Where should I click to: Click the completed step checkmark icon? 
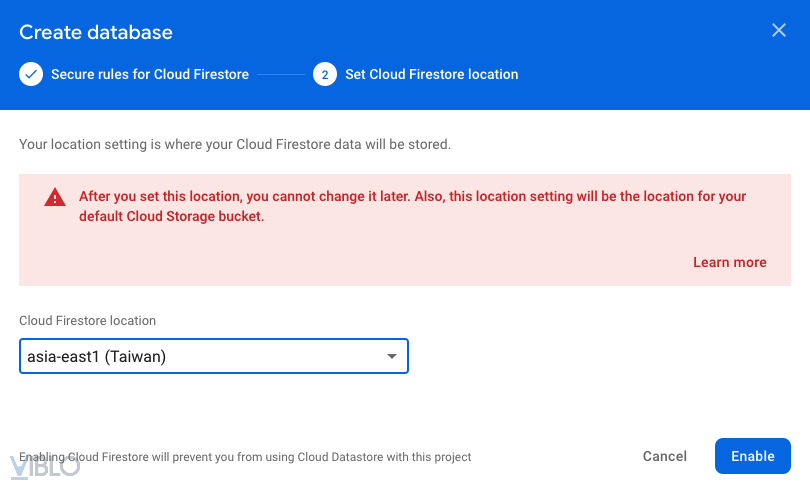click(x=31, y=74)
